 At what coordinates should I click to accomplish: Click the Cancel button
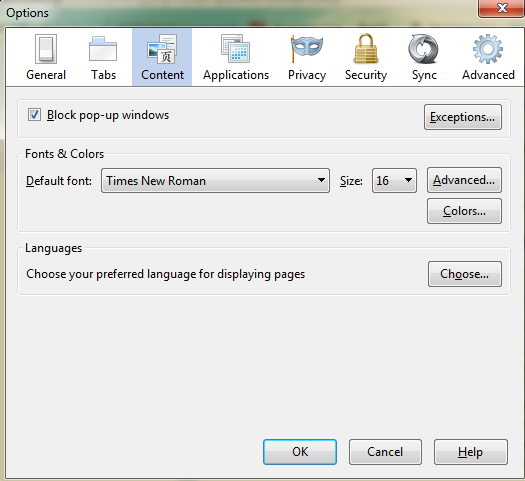click(x=385, y=452)
